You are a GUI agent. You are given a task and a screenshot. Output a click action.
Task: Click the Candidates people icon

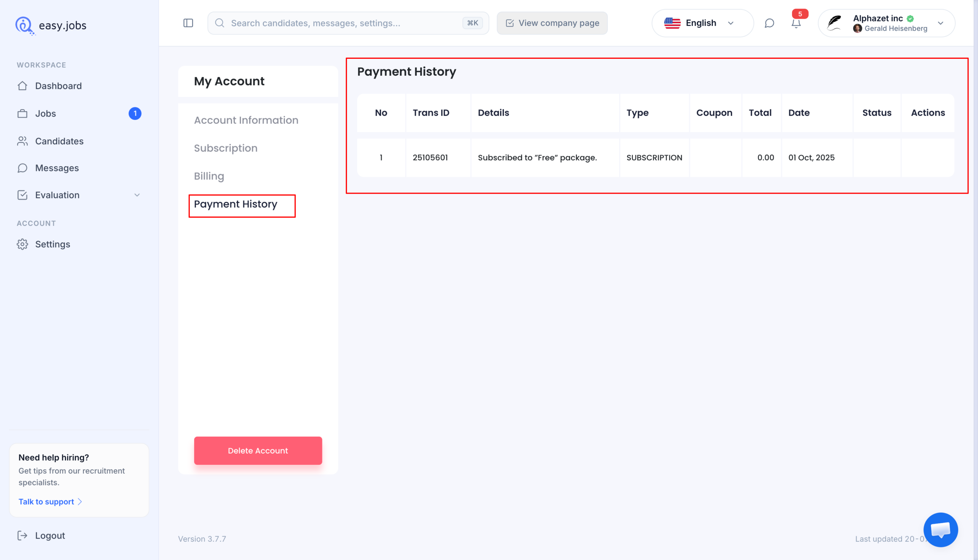22,141
